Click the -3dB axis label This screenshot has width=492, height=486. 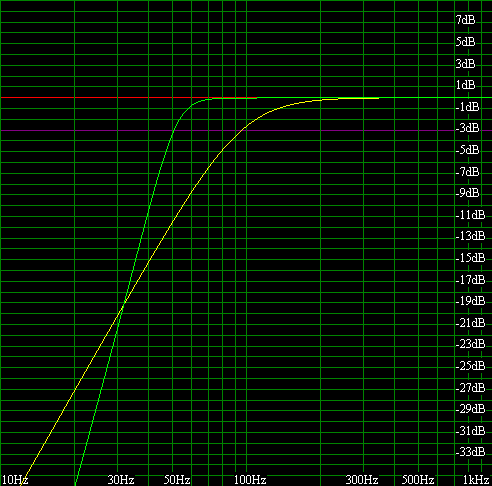(467, 128)
